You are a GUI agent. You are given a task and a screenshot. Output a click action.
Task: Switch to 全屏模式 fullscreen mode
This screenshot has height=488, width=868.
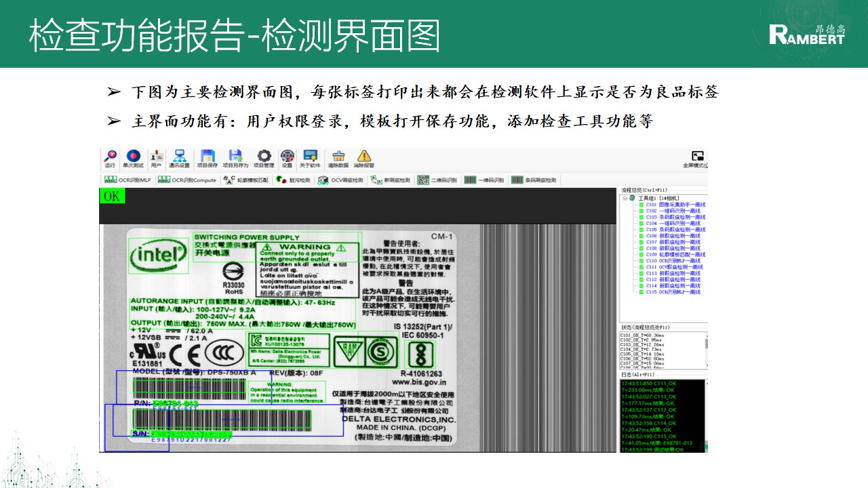click(x=696, y=159)
